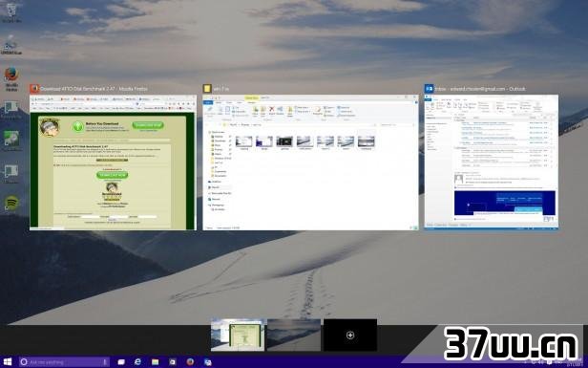Open Internet Explorer from the taskbar

138,362
